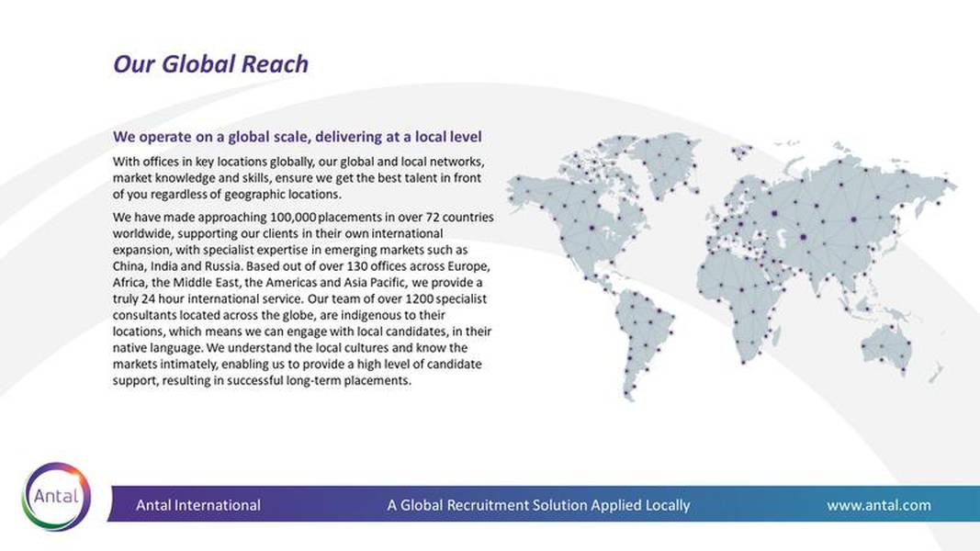Click the 'A Global Recruitment Solution Applied Locally' tagline
Viewport: 980px width, 551px height.
coord(538,505)
